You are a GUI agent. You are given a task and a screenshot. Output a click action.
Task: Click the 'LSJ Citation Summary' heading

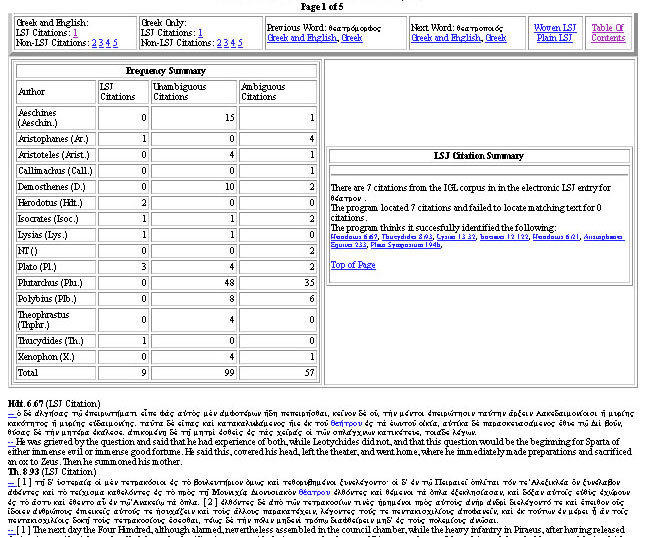click(x=479, y=156)
